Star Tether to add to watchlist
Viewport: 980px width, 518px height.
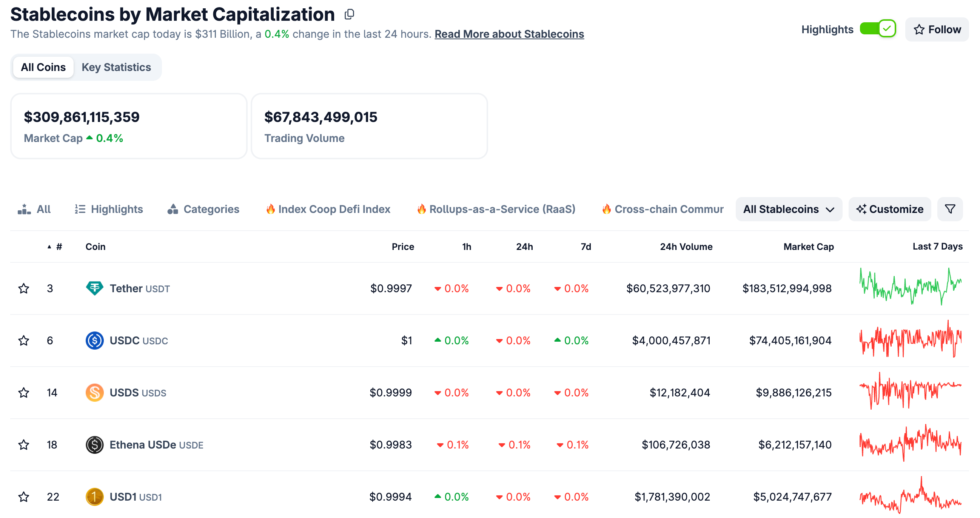pos(24,288)
